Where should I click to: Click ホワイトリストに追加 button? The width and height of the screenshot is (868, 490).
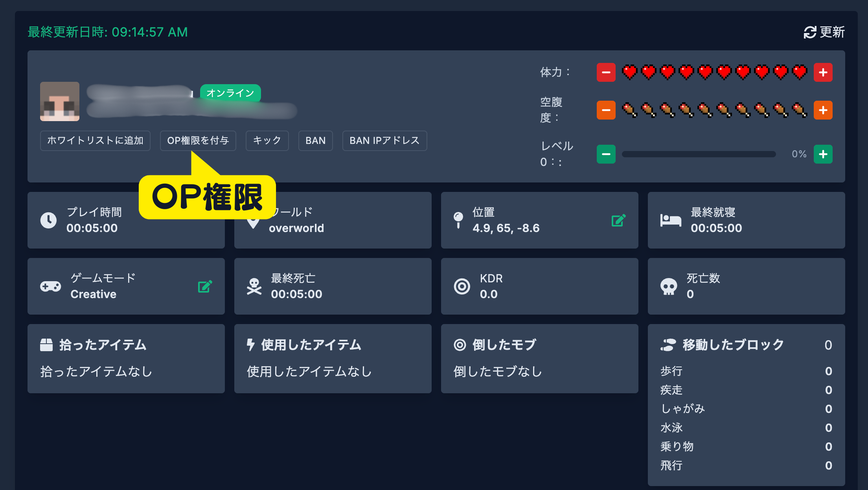point(95,141)
